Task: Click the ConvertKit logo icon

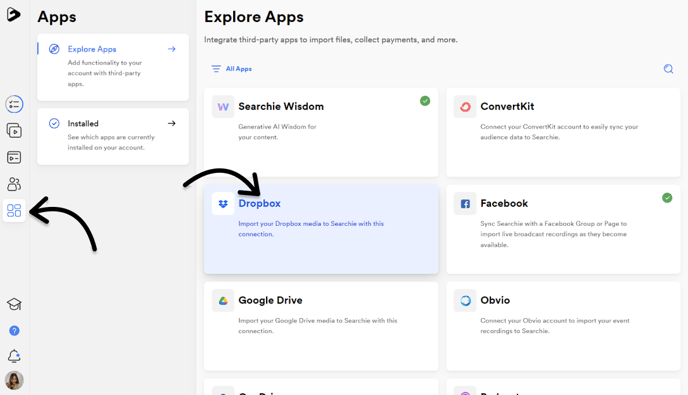Action: [x=465, y=107]
